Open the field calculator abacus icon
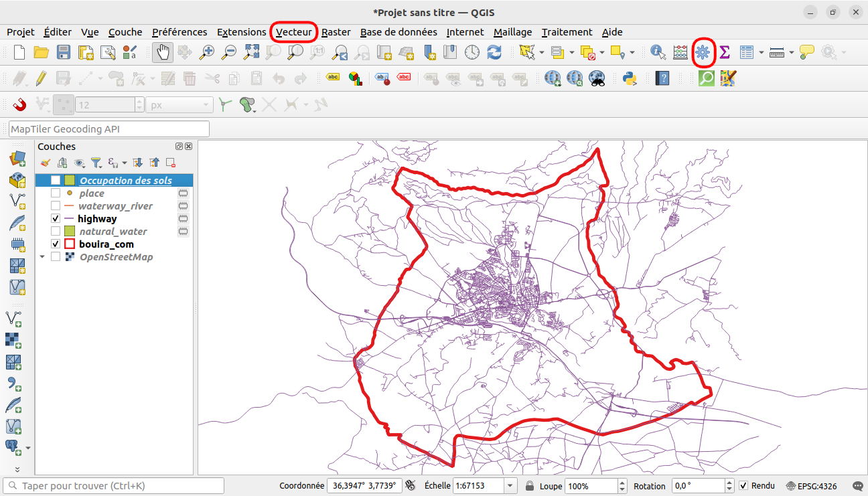 680,52
